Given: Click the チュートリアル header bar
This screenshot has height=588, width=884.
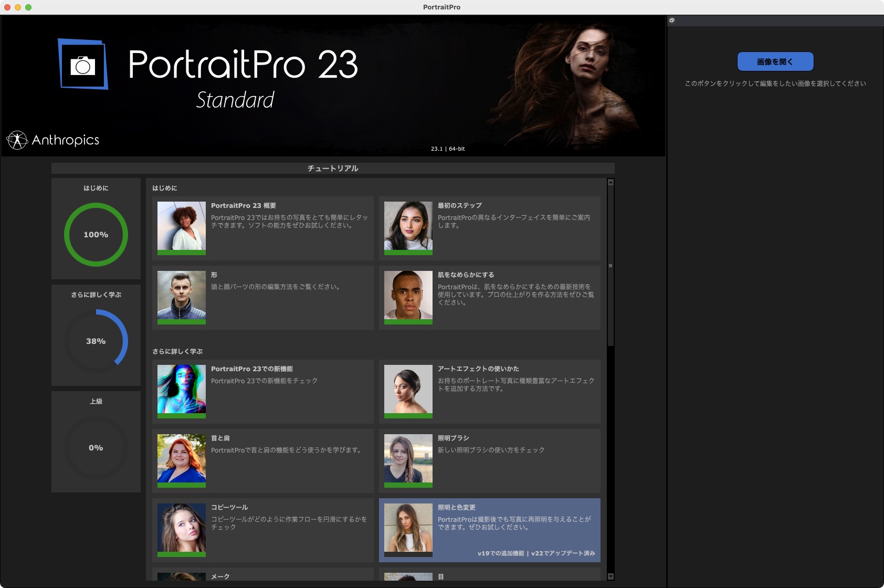Looking at the screenshot, I should point(332,169).
